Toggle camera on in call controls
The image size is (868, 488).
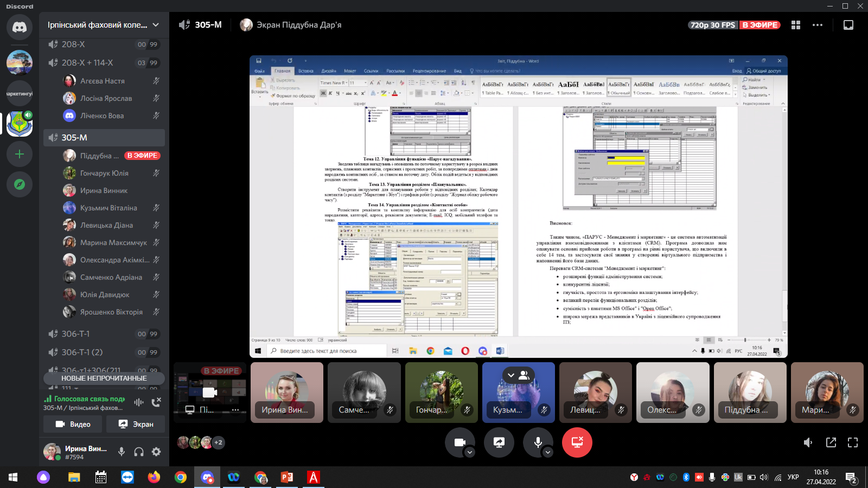point(459,442)
